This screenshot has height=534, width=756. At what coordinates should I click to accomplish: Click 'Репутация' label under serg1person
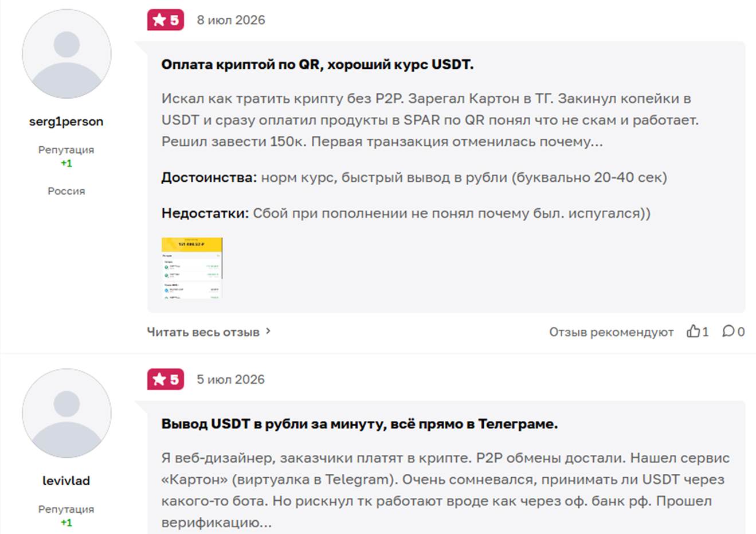(x=66, y=150)
